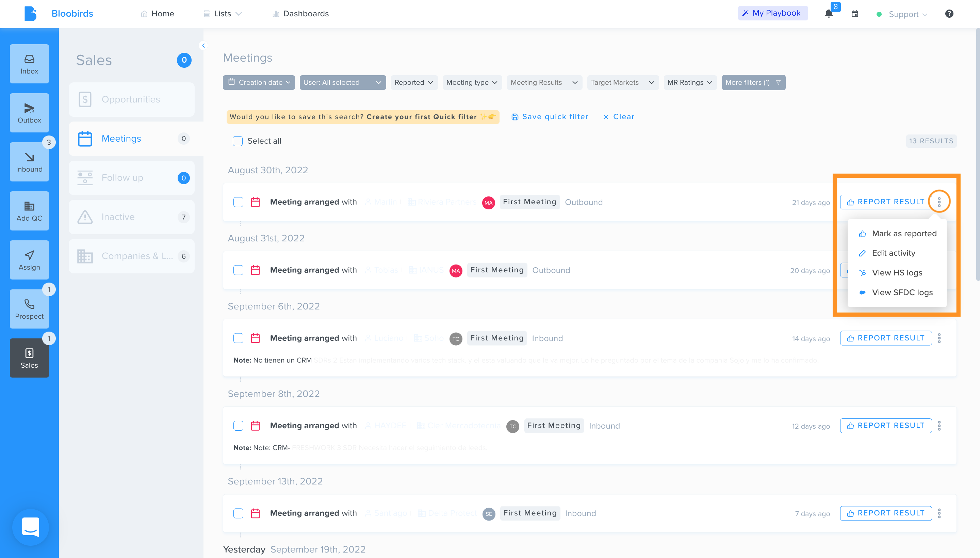980x558 pixels.
Task: Open Opportunities in Sales panel
Action: pos(131,99)
